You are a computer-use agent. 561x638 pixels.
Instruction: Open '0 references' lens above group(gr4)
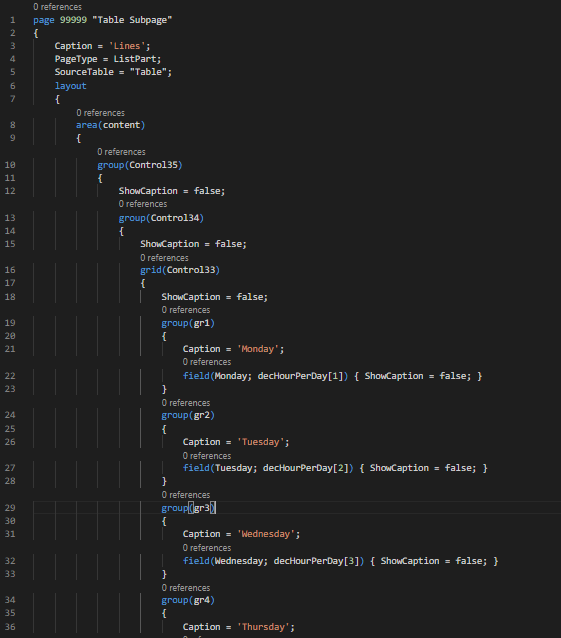tap(186, 588)
